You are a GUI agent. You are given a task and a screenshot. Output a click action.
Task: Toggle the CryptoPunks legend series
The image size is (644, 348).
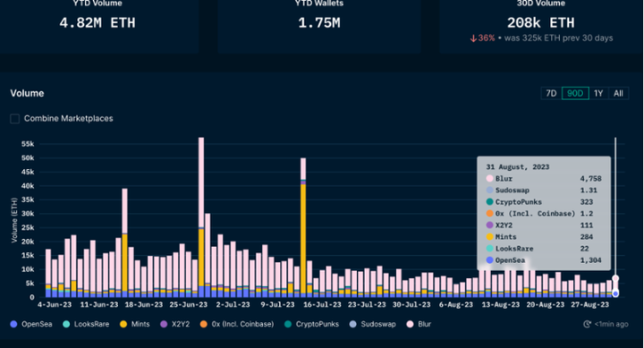point(312,324)
